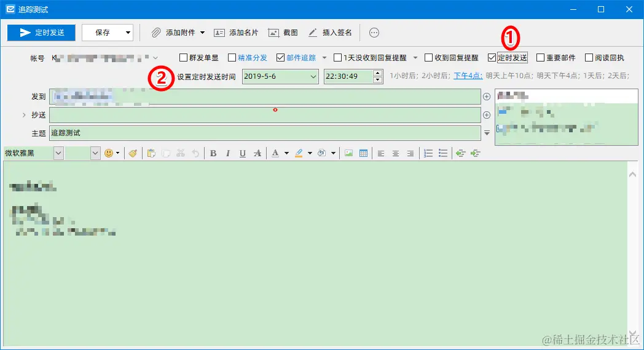
Task: Open the 2019-5-6 date dropdown
Action: (313, 76)
